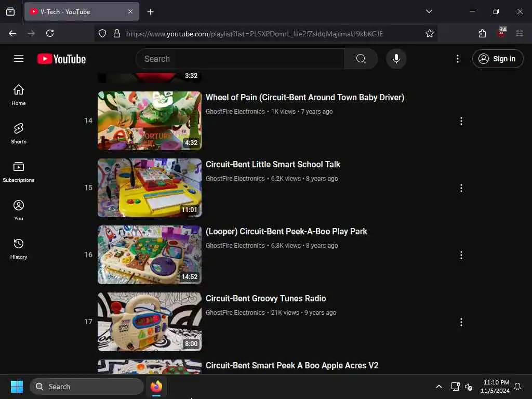Viewport: 532px width, 399px height.
Task: Open GhostFire Electronics channel under Peek-A-Boo Play Park
Action: point(235,246)
